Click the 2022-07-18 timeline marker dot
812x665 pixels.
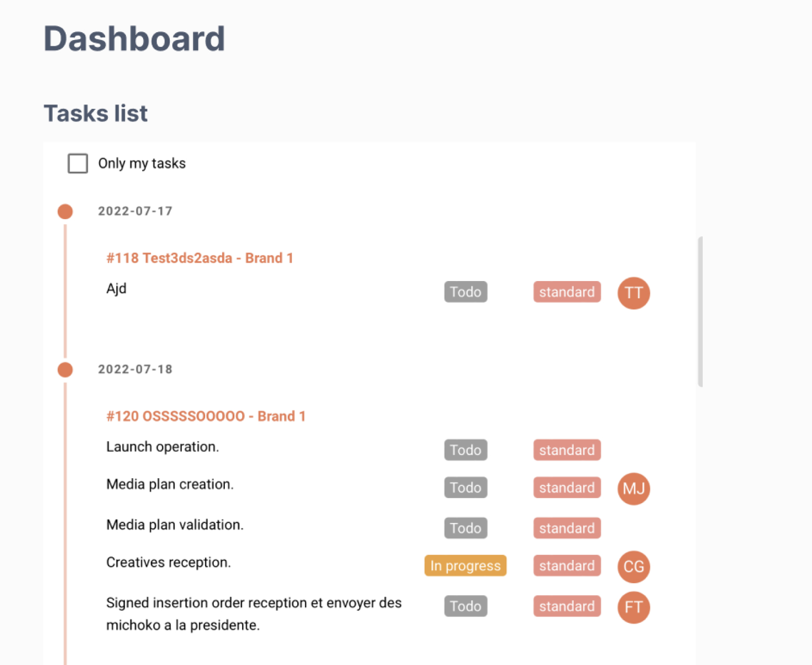coord(65,370)
